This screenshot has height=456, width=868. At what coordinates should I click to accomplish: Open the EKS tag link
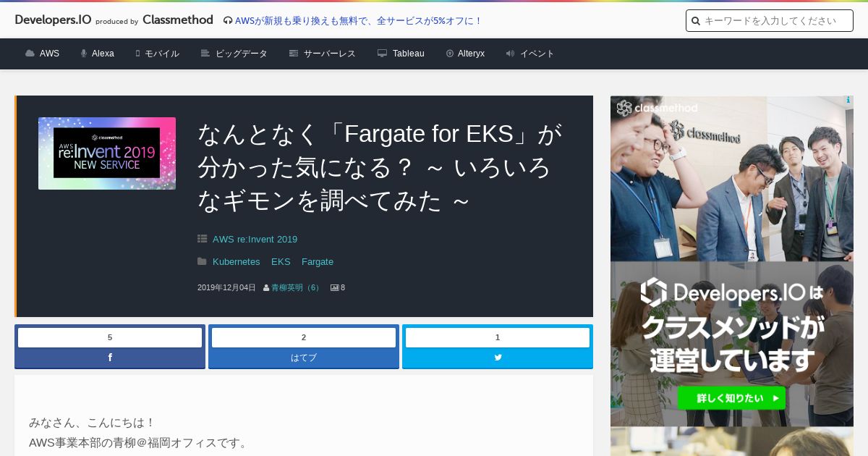(x=281, y=262)
